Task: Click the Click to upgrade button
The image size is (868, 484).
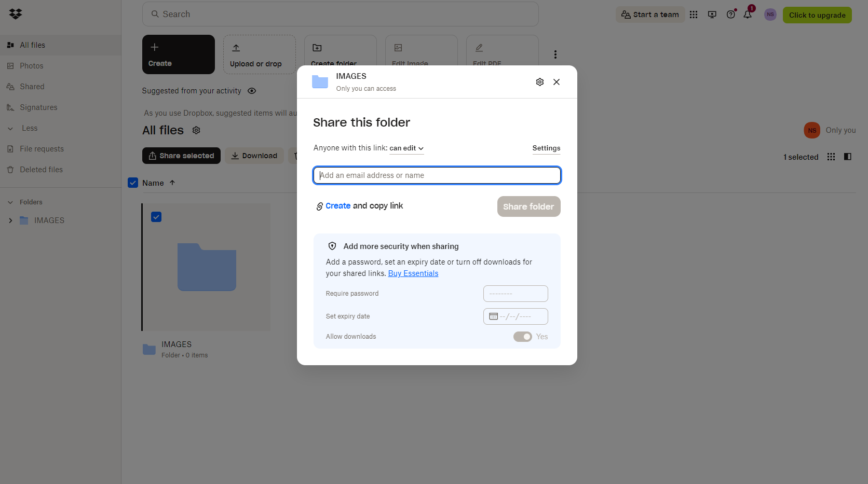Action: pos(817,15)
